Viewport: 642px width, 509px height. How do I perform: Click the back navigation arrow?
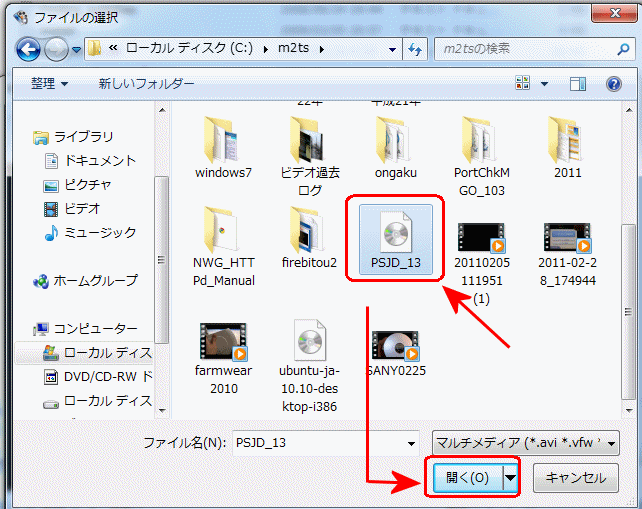pyautogui.click(x=28, y=49)
